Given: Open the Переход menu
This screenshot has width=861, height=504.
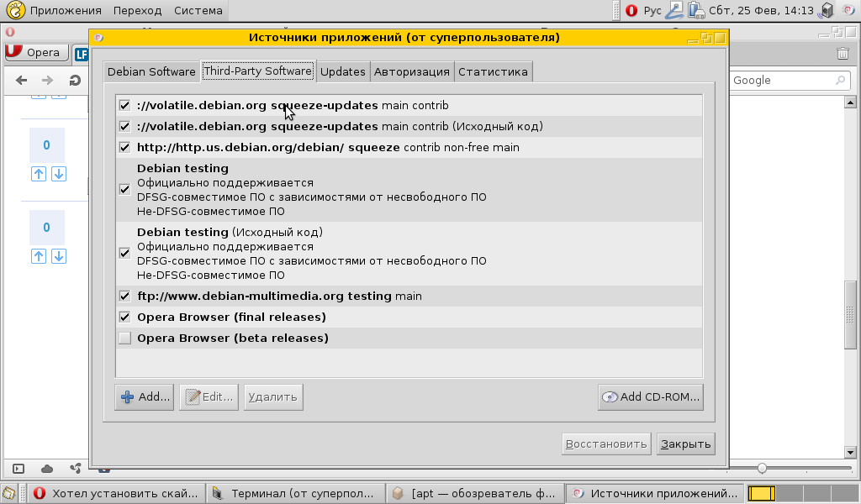Looking at the screenshot, I should [x=137, y=10].
